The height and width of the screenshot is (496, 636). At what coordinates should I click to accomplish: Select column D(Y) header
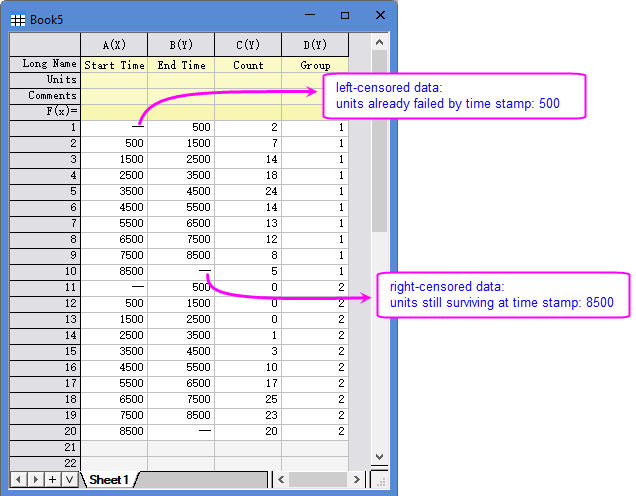[315, 45]
